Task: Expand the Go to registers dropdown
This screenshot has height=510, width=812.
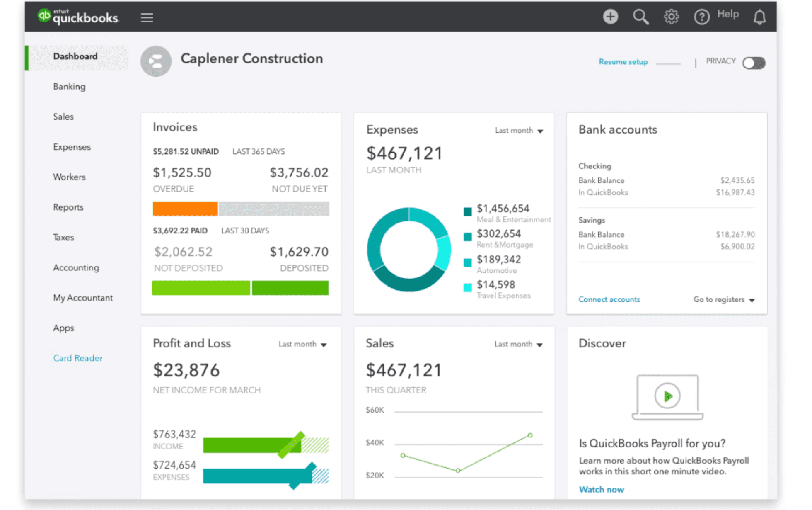Action: (724, 299)
